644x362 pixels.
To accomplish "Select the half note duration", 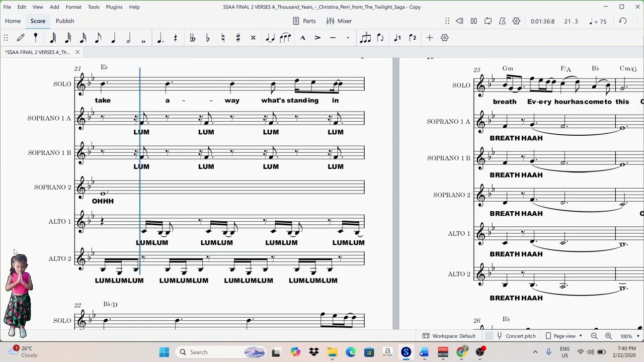I will (128, 38).
